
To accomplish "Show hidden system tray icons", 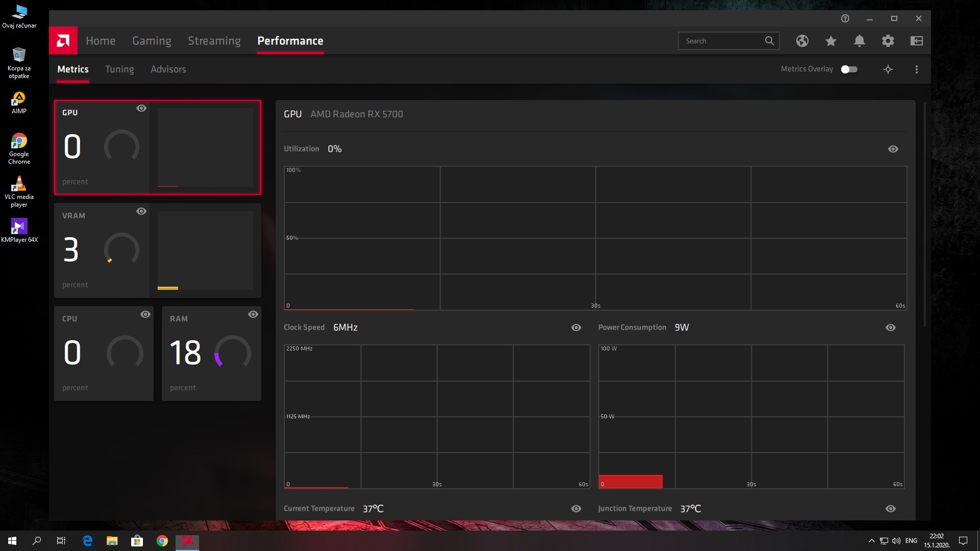I will (x=871, y=541).
